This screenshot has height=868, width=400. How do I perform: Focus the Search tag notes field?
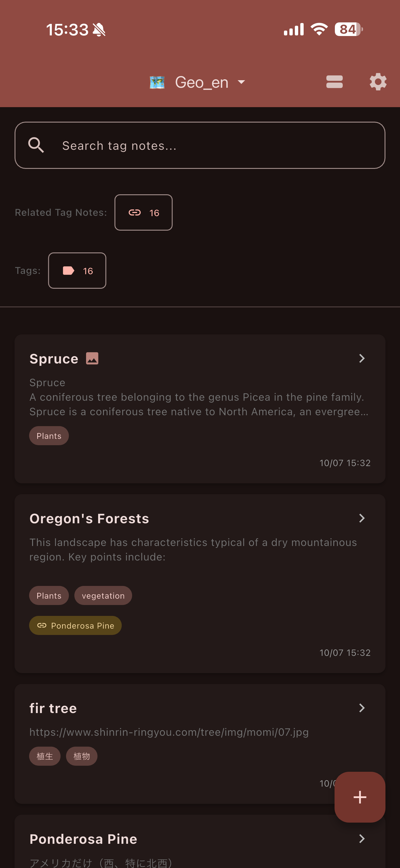click(x=200, y=145)
